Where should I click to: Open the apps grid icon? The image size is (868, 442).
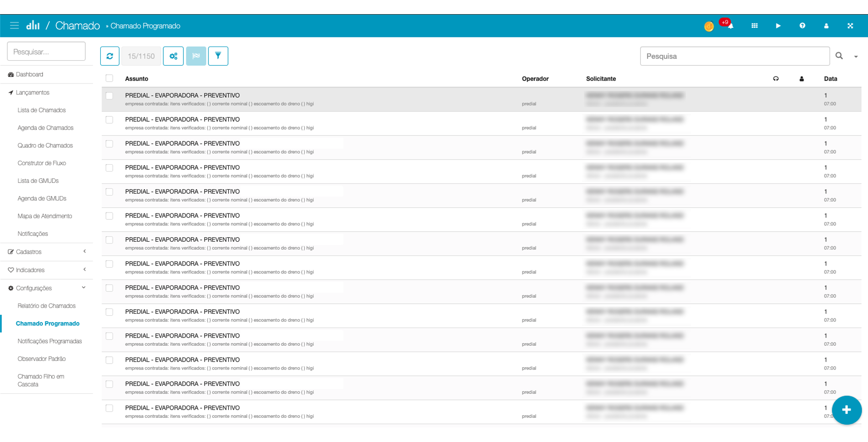754,26
